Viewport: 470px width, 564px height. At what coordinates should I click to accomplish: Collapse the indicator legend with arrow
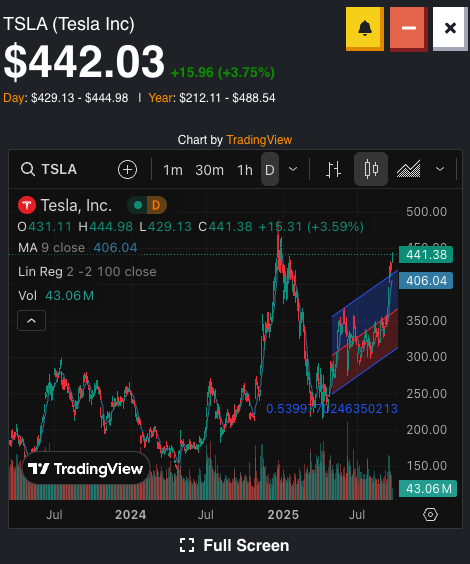pos(32,320)
